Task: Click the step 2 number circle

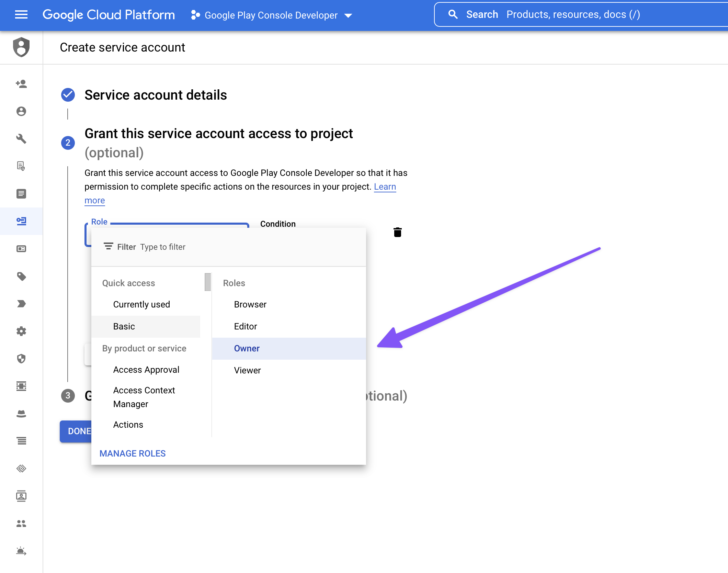Action: click(x=68, y=143)
